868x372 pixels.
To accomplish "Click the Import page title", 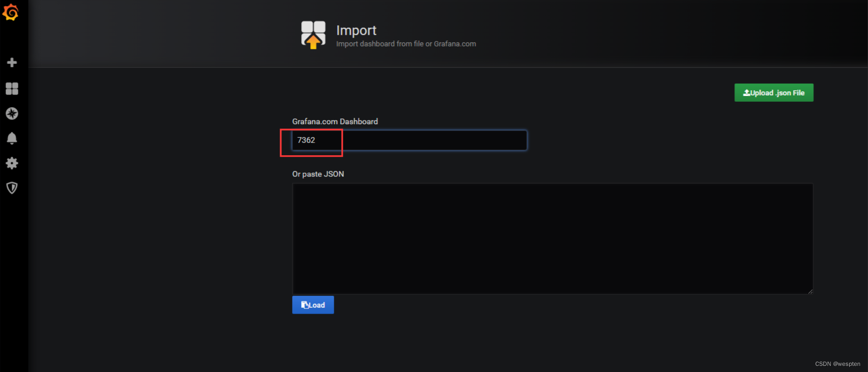I will pyautogui.click(x=356, y=31).
